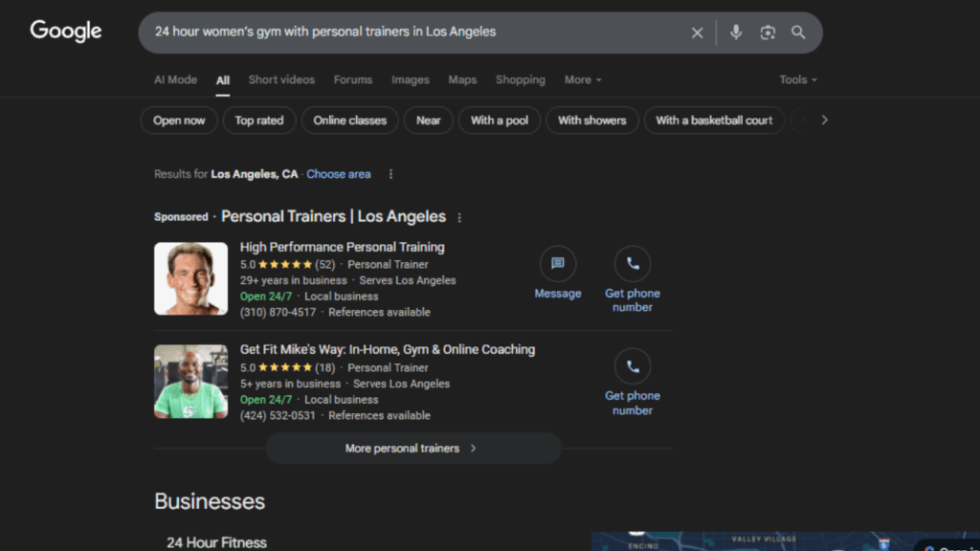980x551 pixels.
Task: Get phone number icon for Get Fit Mike's
Action: pos(633,366)
